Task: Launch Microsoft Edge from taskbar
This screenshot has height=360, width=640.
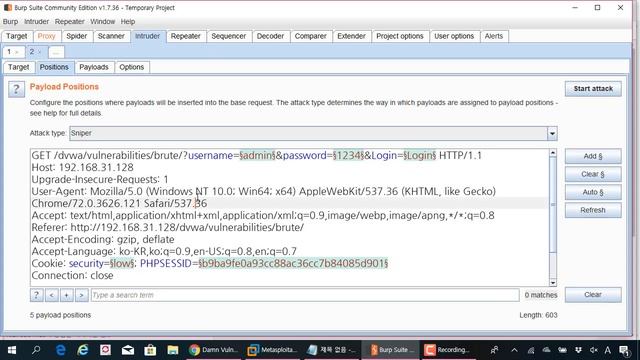Action: (61, 350)
